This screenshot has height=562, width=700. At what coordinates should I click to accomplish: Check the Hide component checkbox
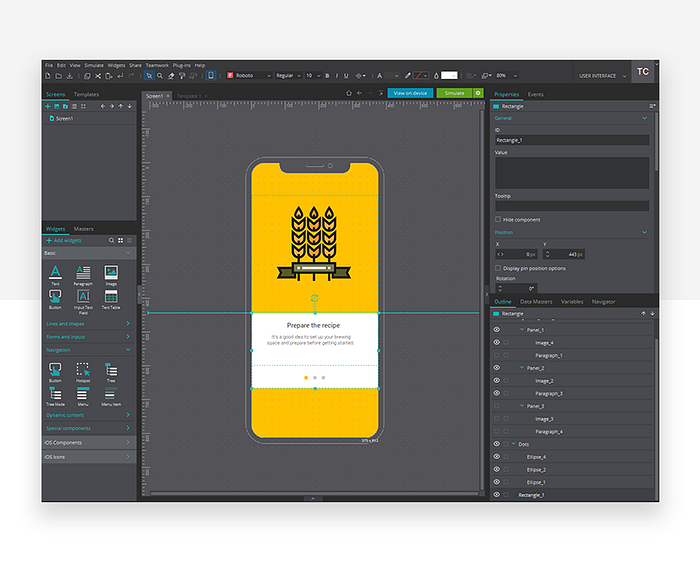click(498, 219)
